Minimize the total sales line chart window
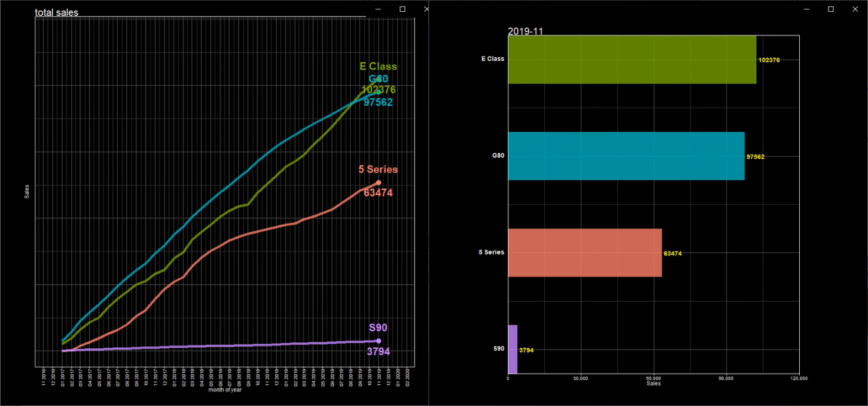 379,9
